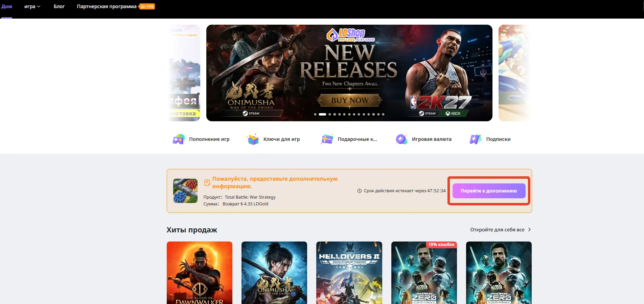Select the Подарочные карты gift card icon
This screenshot has width=644, height=304.
327,139
